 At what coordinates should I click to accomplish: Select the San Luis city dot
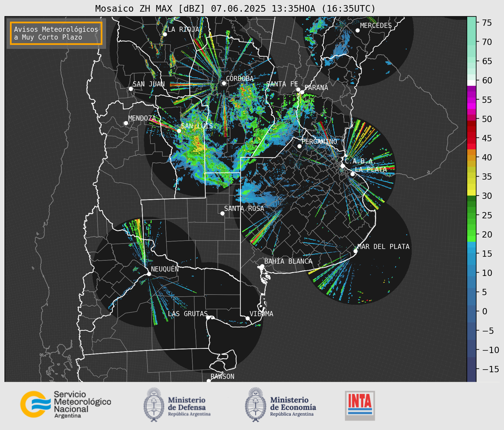(179, 131)
